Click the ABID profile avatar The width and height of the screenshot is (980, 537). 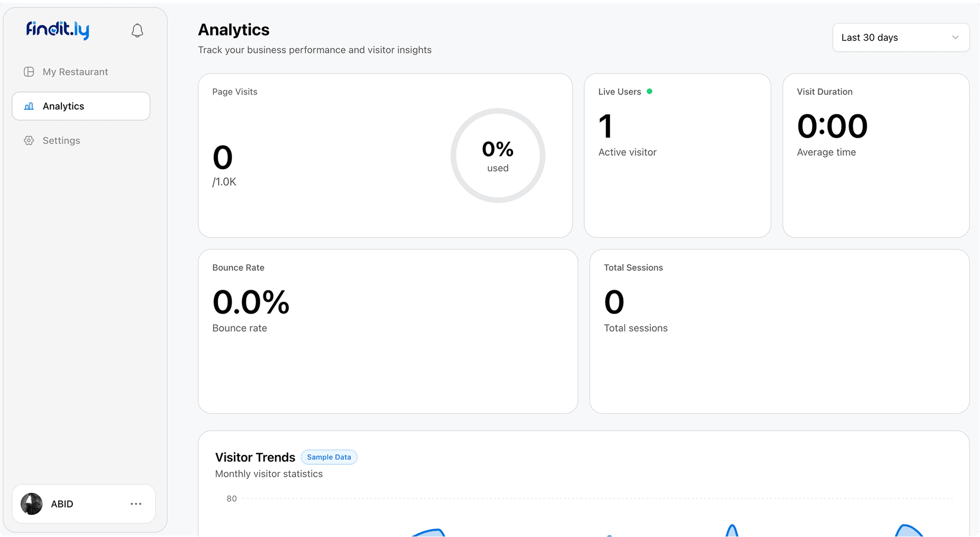point(32,504)
